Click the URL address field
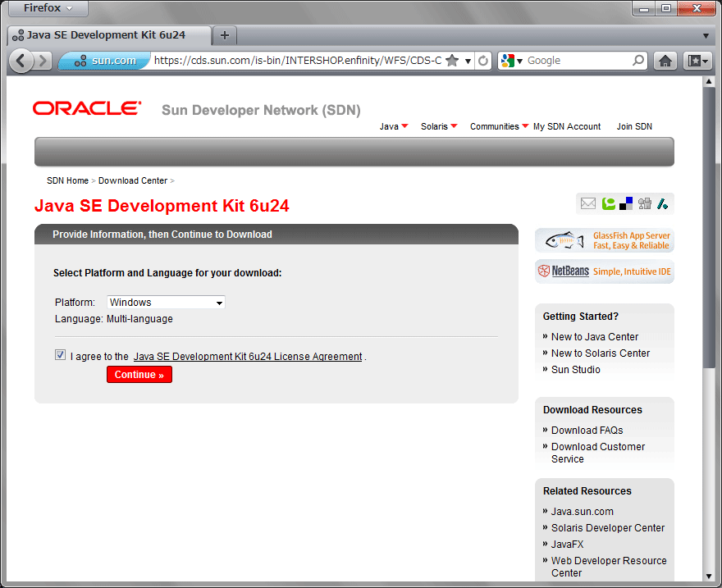Screen dimensions: 722x588 tap(298, 61)
